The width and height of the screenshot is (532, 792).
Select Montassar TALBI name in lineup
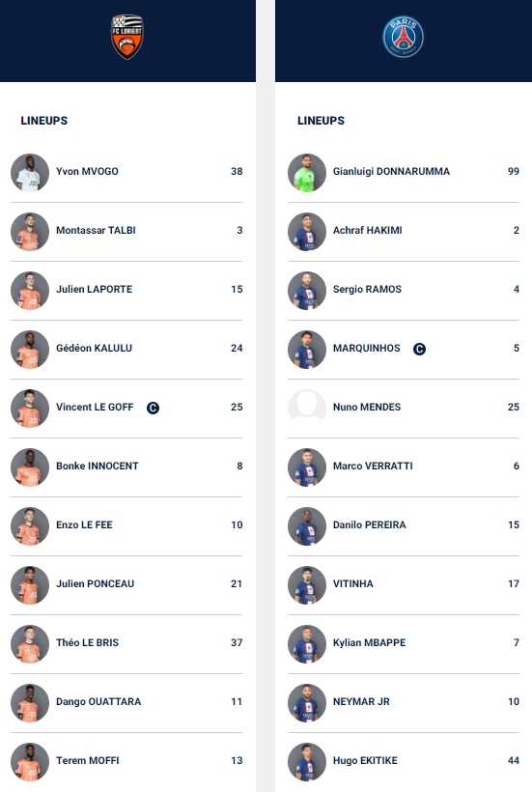[96, 230]
